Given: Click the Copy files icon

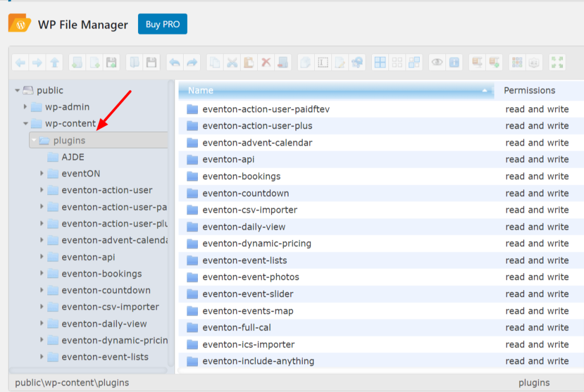Looking at the screenshot, I should click(215, 63).
